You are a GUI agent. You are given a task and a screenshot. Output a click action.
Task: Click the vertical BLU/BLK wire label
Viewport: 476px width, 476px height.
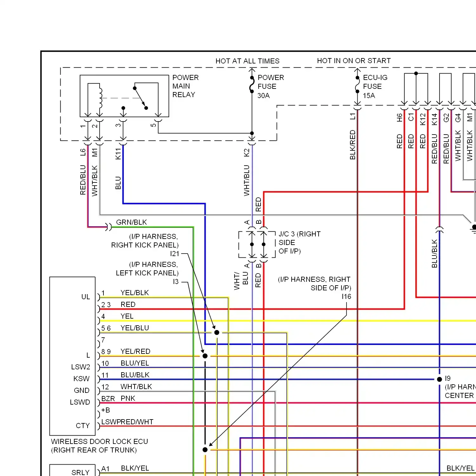pyautogui.click(x=434, y=254)
